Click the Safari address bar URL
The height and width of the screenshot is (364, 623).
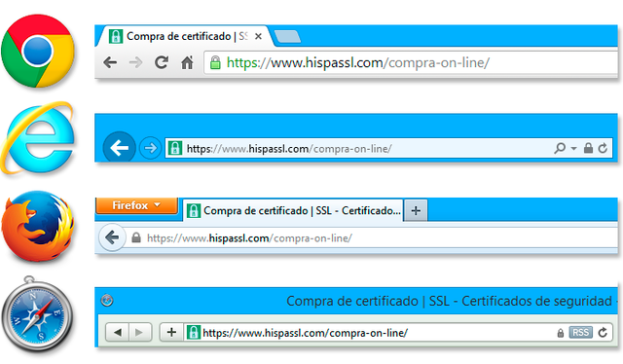[305, 333]
